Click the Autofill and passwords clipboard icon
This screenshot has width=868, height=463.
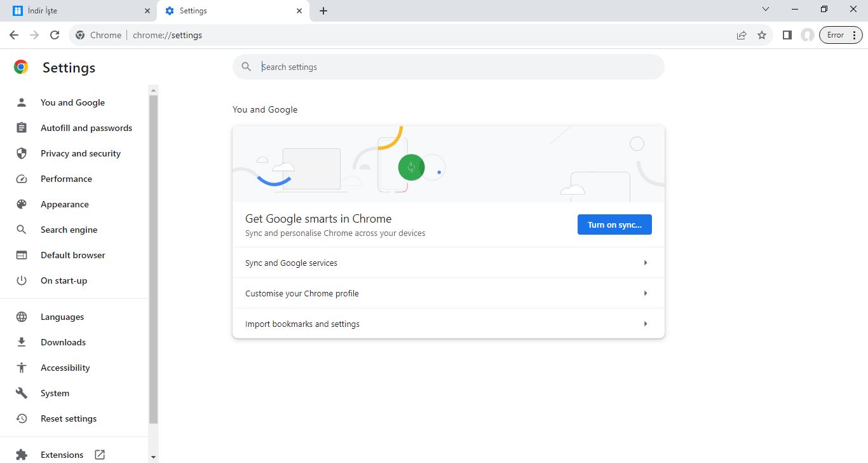click(x=22, y=128)
